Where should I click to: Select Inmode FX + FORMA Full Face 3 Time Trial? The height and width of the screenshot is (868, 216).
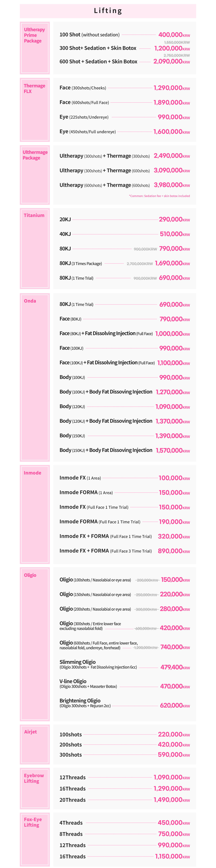(x=105, y=551)
